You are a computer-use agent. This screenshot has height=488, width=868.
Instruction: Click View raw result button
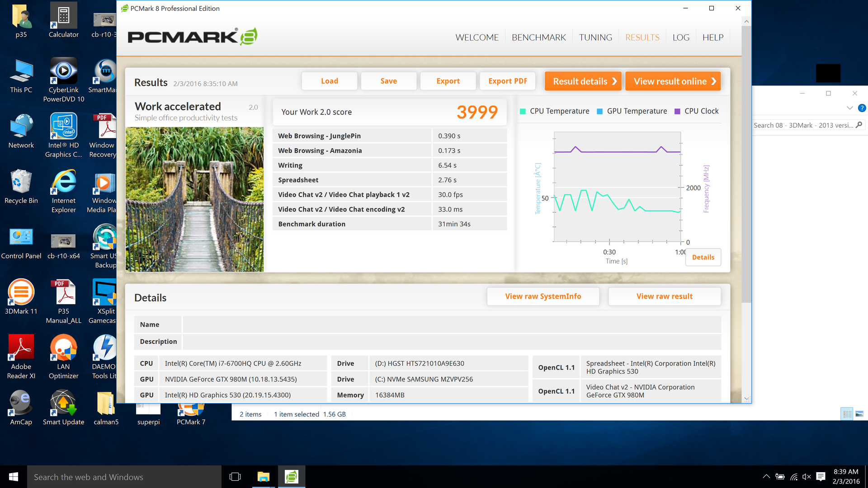tap(665, 296)
